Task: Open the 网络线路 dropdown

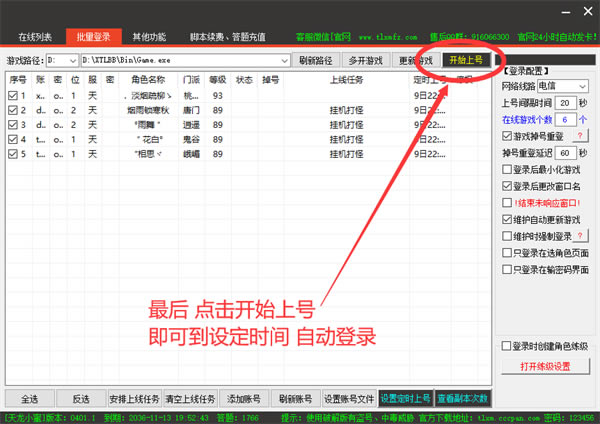Action: tap(584, 87)
